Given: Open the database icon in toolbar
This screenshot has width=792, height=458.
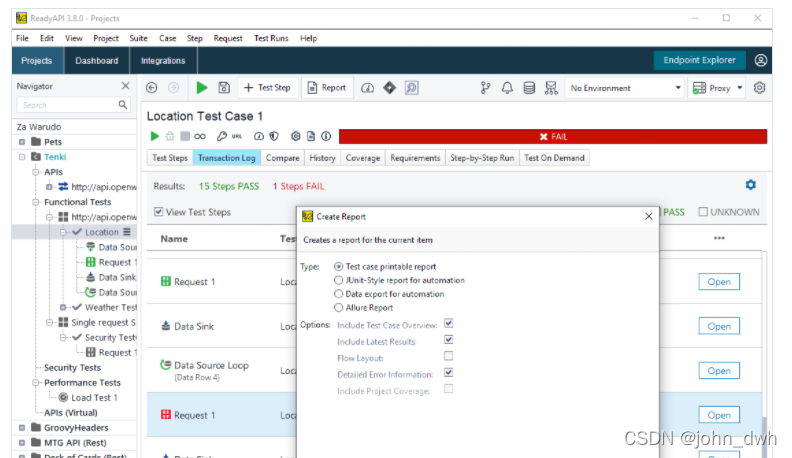Looking at the screenshot, I should 529,88.
